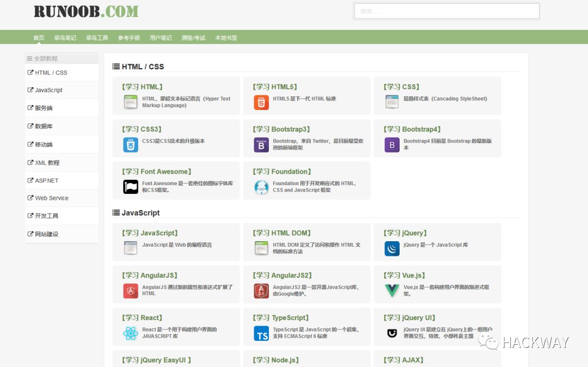Screen dimensions: 588x367
Task: Select 网站建设 in the sidebar
Action: click(46, 234)
